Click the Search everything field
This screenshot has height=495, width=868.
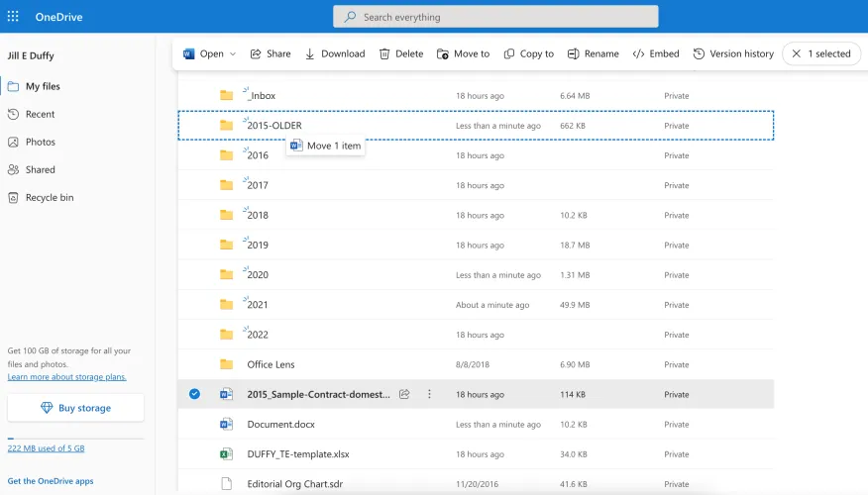click(495, 17)
